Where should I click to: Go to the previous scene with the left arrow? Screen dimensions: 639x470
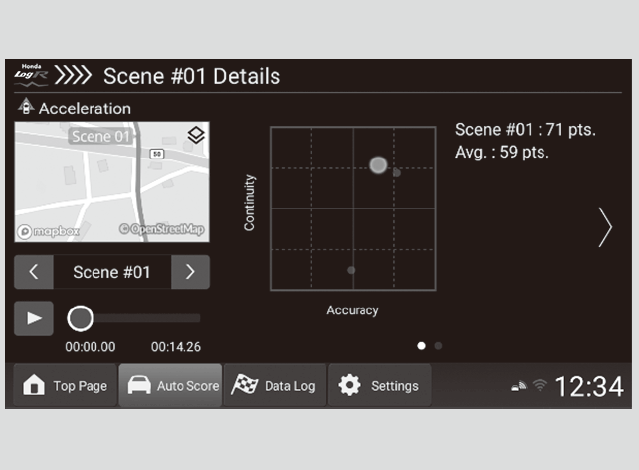34,272
